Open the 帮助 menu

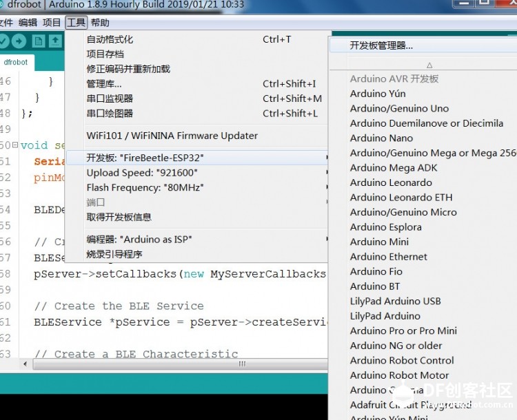100,23
